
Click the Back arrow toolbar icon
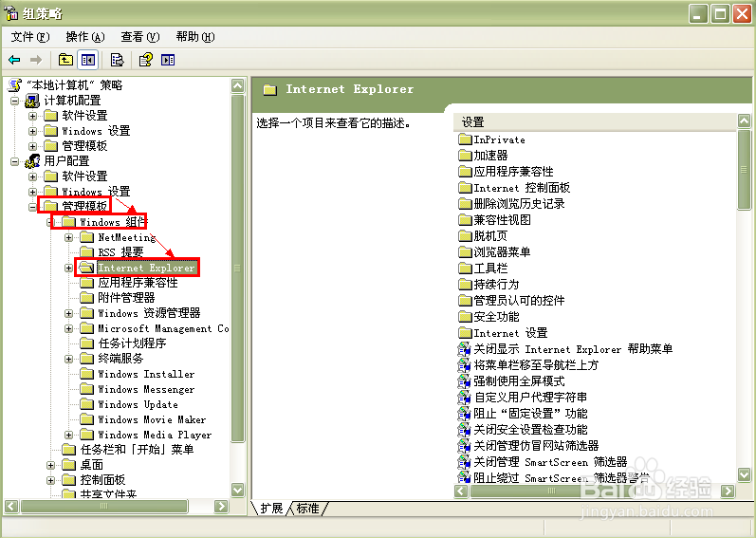point(14,60)
